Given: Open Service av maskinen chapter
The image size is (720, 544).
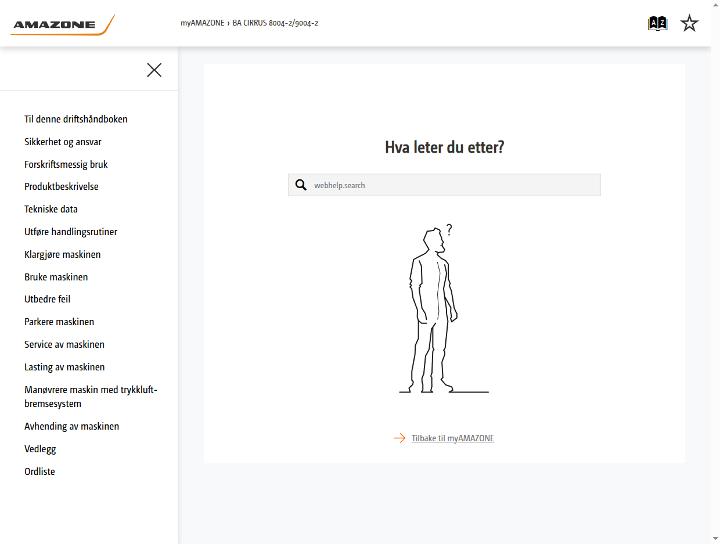Looking at the screenshot, I should [x=64, y=344].
